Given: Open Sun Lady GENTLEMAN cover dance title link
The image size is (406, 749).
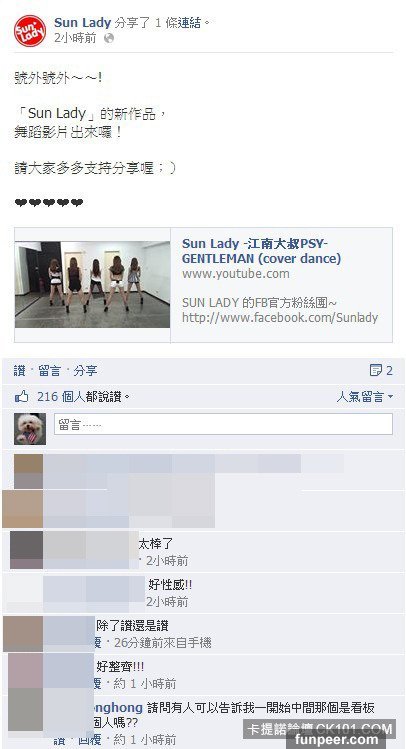Looking at the screenshot, I should [x=261, y=251].
